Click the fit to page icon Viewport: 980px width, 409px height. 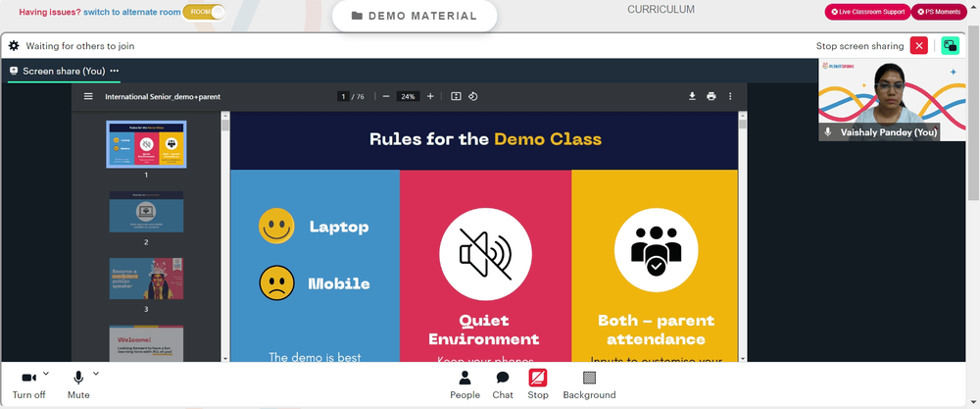click(456, 96)
